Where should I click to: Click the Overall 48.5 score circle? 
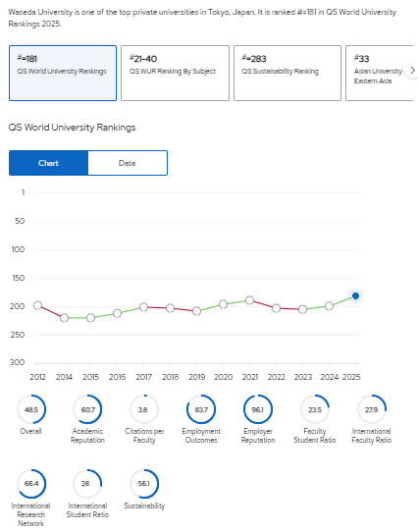(x=31, y=409)
